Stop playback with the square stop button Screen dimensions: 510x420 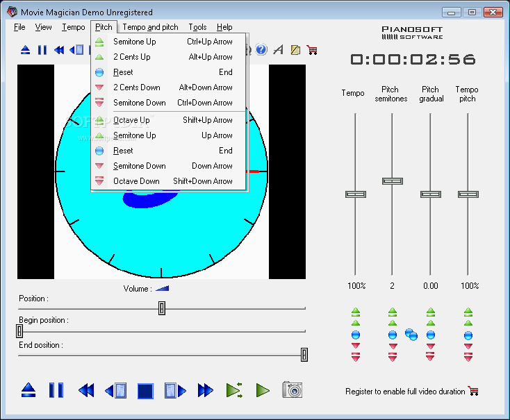click(x=145, y=391)
